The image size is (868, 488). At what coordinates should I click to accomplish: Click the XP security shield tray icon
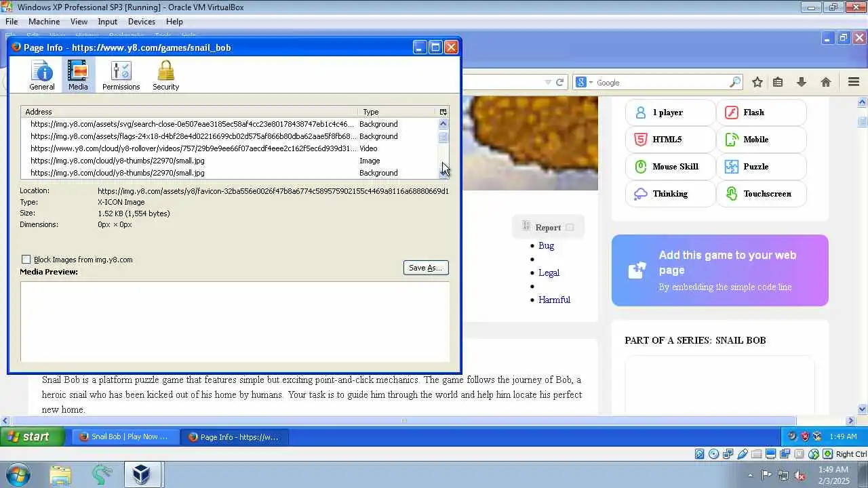[x=805, y=436]
